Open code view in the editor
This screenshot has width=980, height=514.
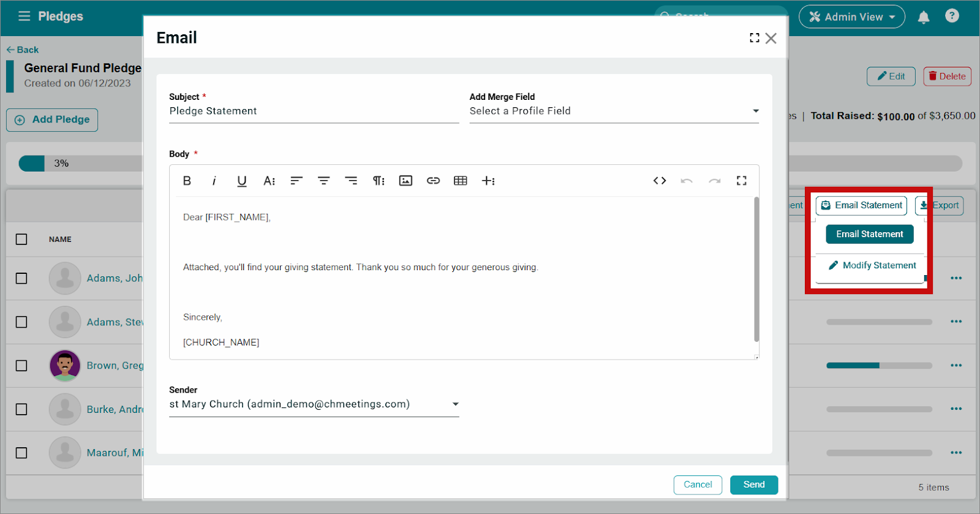coord(660,181)
